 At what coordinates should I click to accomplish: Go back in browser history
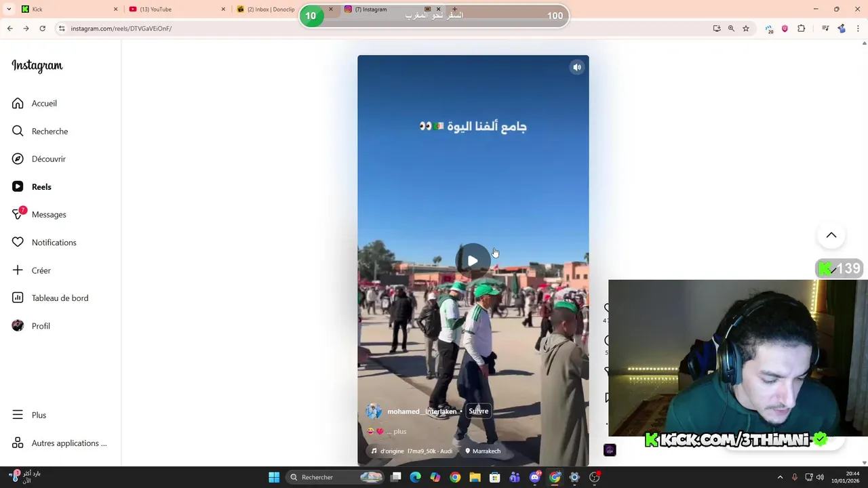pyautogui.click(x=9, y=28)
